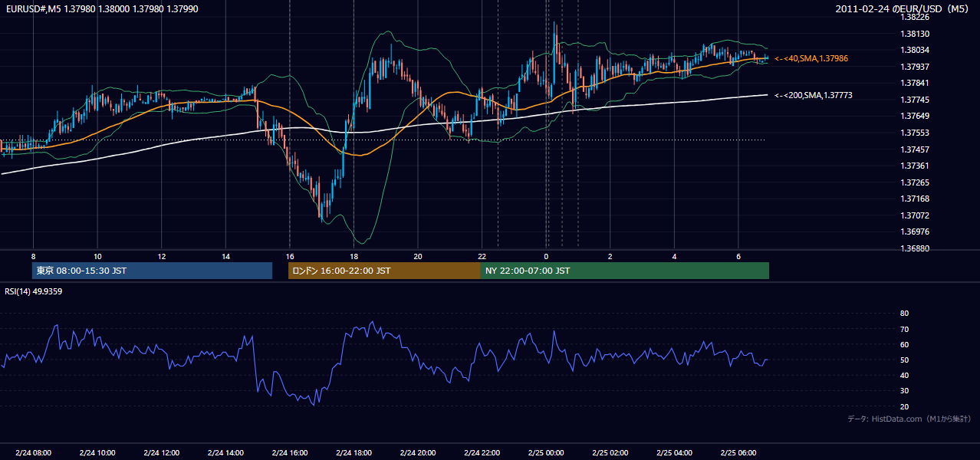Click the 2/24 10:00 time axis label
The height and width of the screenshot is (460, 980).
pyautogui.click(x=97, y=452)
